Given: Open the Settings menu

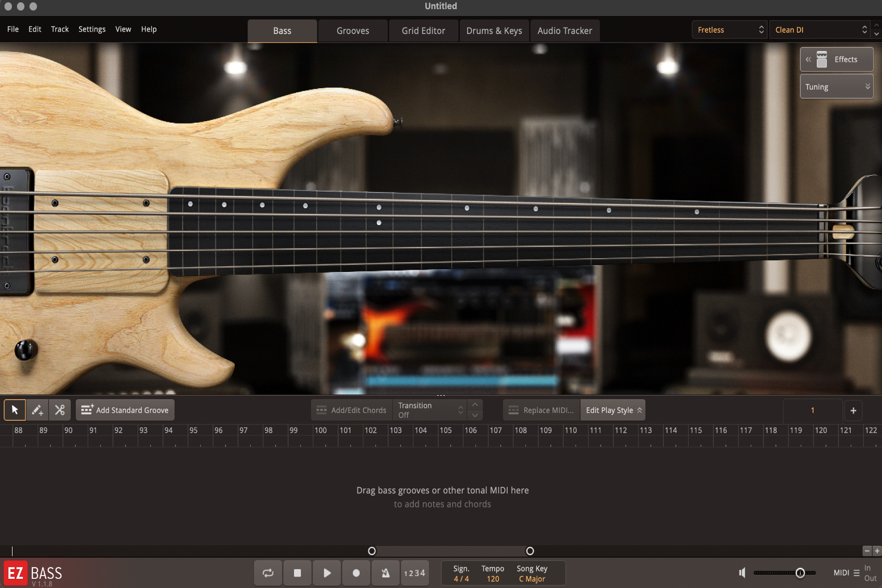Looking at the screenshot, I should pos(92,29).
